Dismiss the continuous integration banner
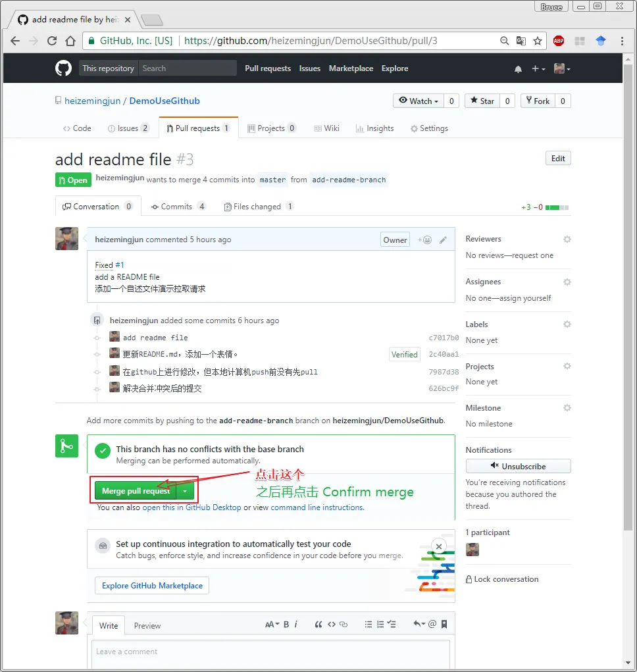 (x=439, y=546)
